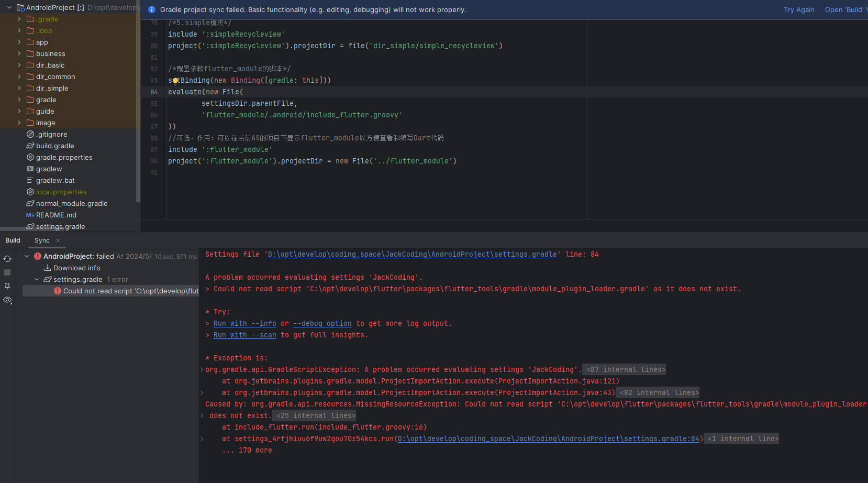The width and height of the screenshot is (868, 483).
Task: Click the gradlew script file icon
Action: 30,169
